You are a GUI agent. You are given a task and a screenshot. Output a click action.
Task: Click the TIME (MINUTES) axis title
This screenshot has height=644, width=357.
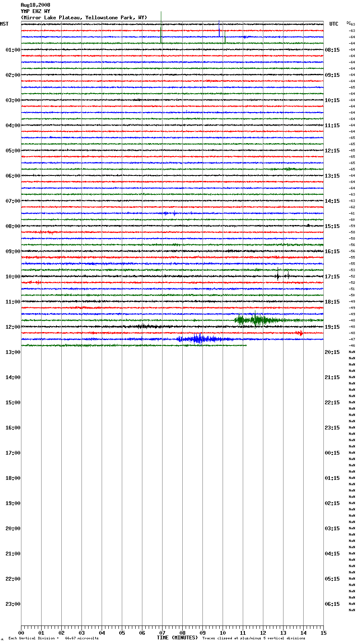177,638
